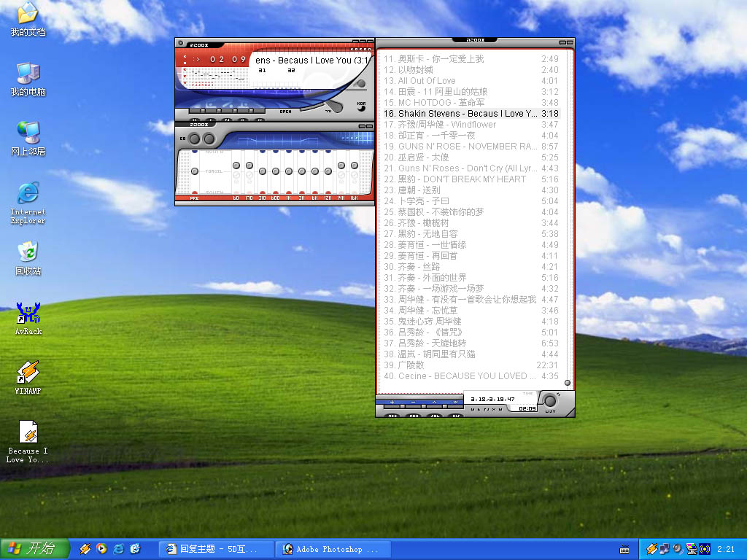Select track "15. MC HOTDOG - 革命军"
Image resolution: width=747 pixels, height=560 pixels.
click(x=471, y=103)
